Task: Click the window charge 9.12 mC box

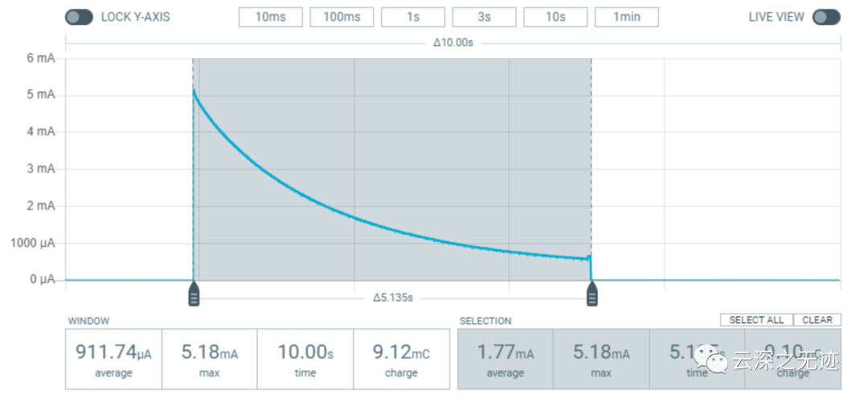Action: coord(401,359)
